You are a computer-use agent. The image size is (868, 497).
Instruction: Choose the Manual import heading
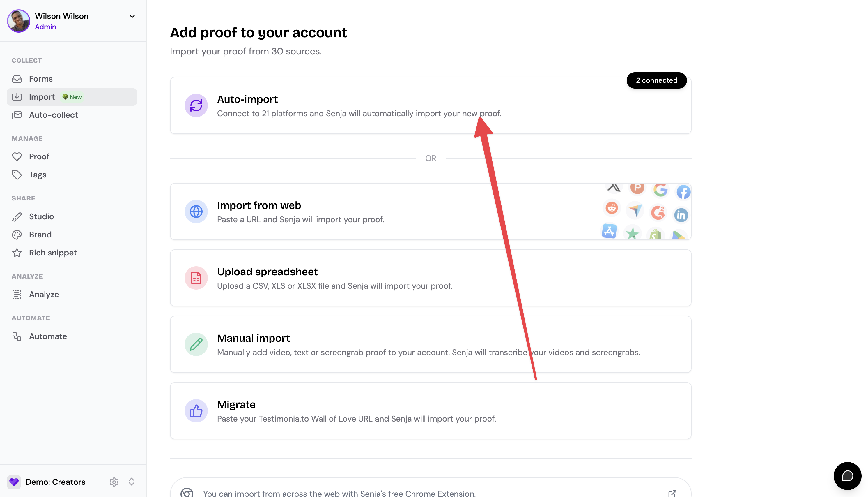tap(254, 338)
